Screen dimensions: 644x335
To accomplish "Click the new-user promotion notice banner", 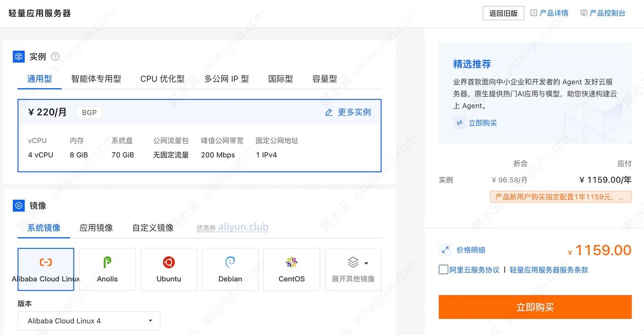I will coord(561,197).
